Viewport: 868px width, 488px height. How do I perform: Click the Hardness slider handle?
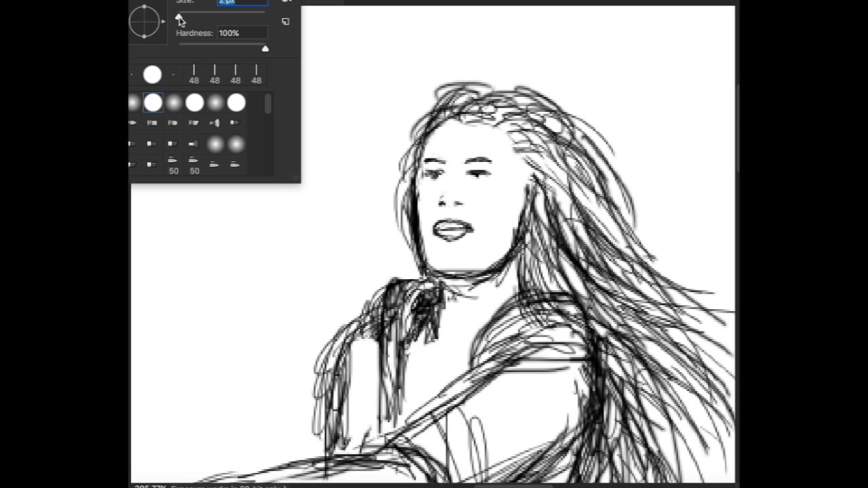point(265,48)
